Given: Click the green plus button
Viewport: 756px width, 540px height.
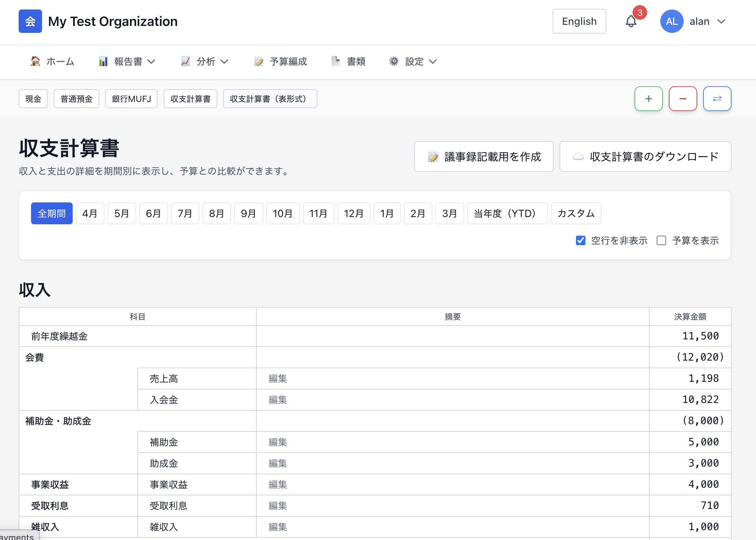Looking at the screenshot, I should coord(648,99).
